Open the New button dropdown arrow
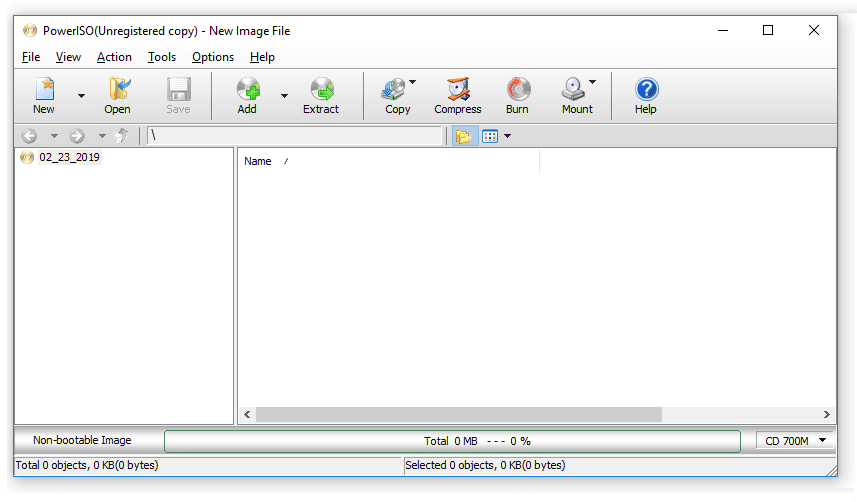857x502 pixels. pos(81,96)
